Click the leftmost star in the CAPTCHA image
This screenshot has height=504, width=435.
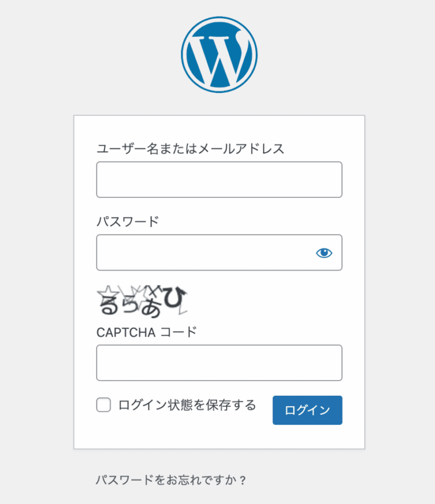pyautogui.click(x=107, y=294)
